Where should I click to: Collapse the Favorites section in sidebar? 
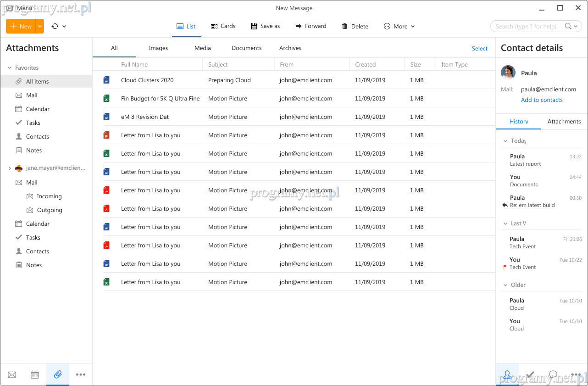tap(9, 68)
